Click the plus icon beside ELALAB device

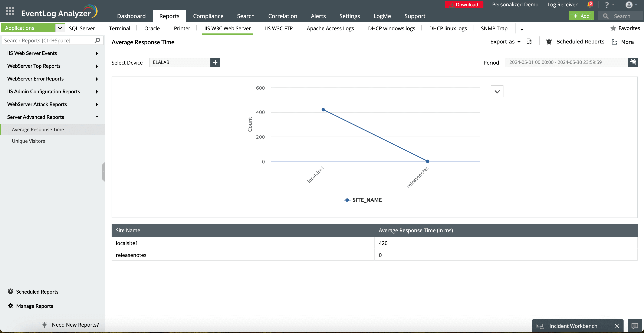pyautogui.click(x=215, y=62)
